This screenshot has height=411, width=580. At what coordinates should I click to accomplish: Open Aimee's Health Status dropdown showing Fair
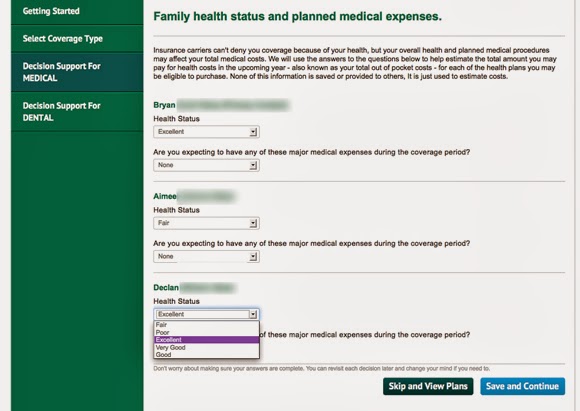pos(206,223)
